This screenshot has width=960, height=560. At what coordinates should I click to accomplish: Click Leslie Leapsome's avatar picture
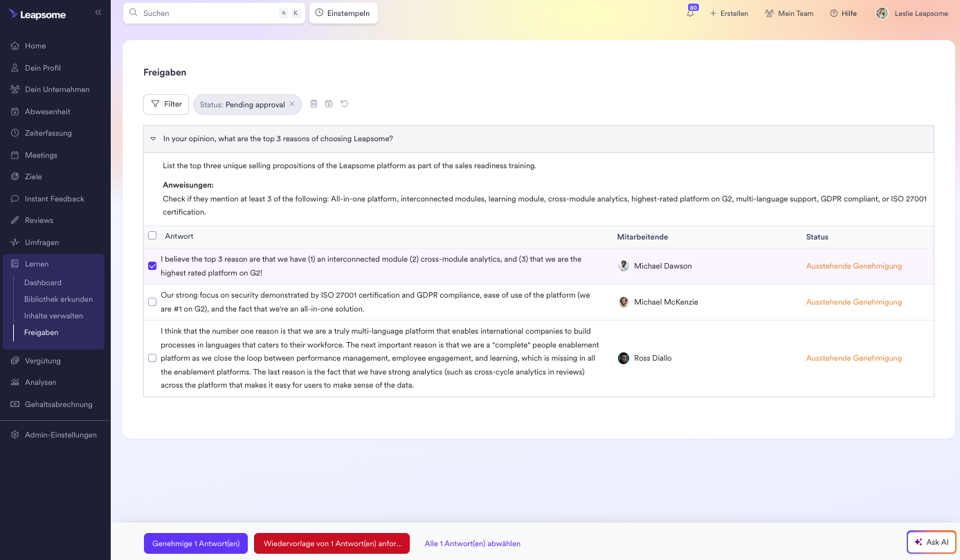[882, 13]
